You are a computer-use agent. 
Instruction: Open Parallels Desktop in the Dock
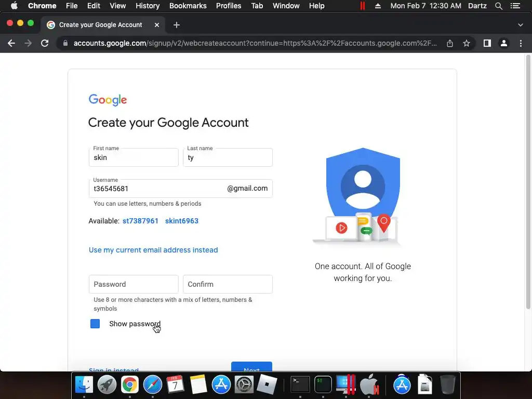click(345, 385)
